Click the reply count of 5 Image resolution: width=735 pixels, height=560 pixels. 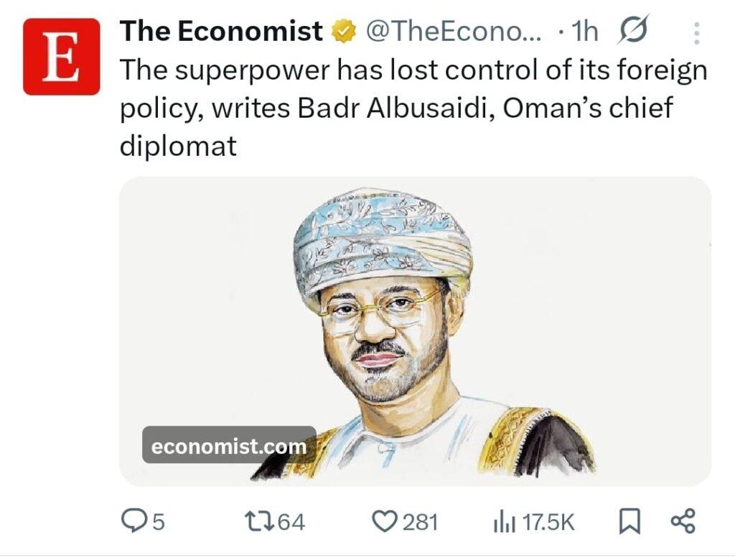(158, 522)
